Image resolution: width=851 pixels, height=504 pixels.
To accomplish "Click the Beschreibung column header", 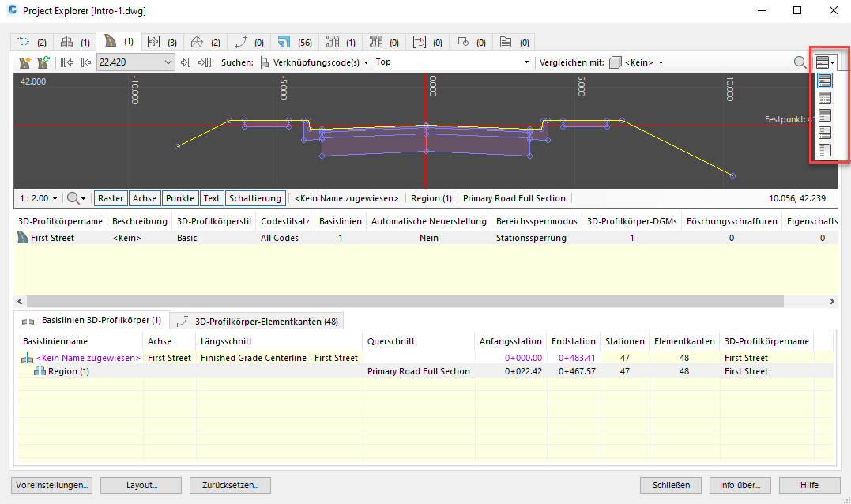I will point(140,221).
